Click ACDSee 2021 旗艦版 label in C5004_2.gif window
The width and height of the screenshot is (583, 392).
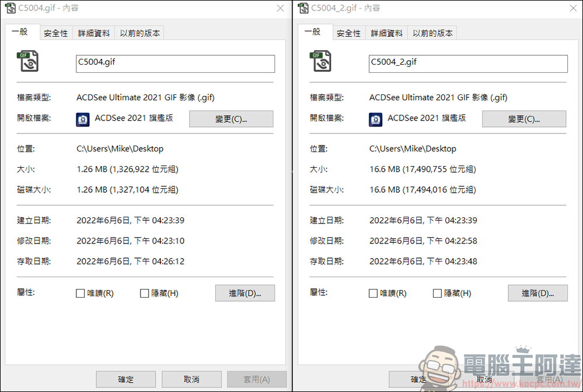click(427, 118)
